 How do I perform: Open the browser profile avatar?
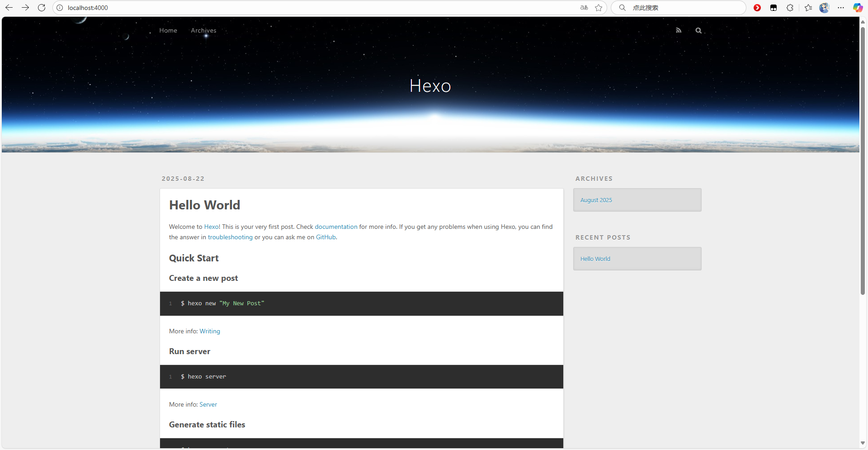(x=824, y=8)
